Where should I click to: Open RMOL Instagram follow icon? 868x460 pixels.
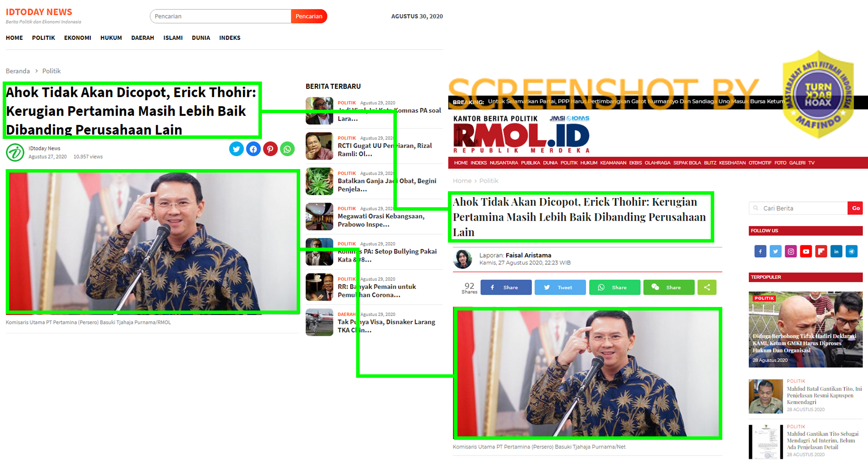click(x=790, y=251)
